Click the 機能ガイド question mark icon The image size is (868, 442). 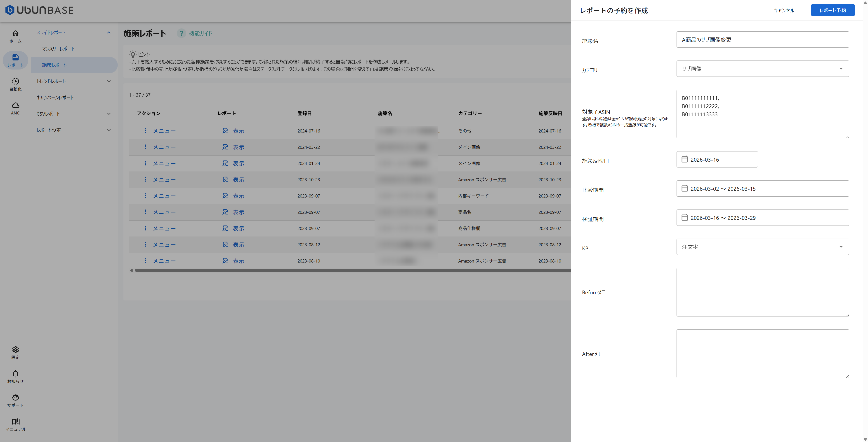[181, 33]
